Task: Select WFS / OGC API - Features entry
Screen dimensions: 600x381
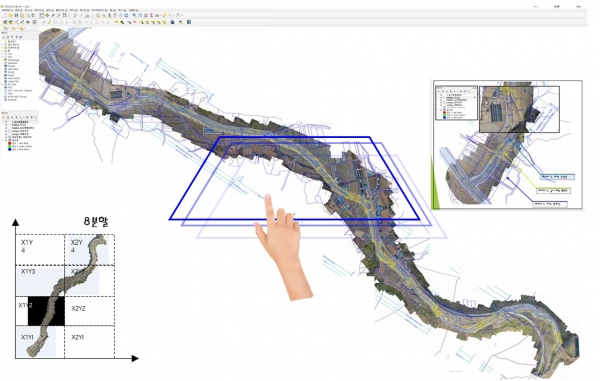Action: [x=20, y=91]
